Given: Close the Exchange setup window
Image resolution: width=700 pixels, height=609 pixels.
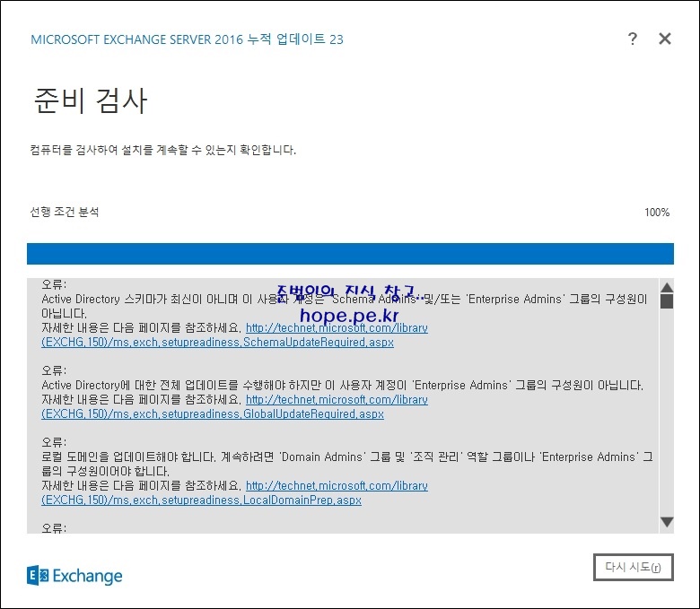Looking at the screenshot, I should pyautogui.click(x=665, y=39).
